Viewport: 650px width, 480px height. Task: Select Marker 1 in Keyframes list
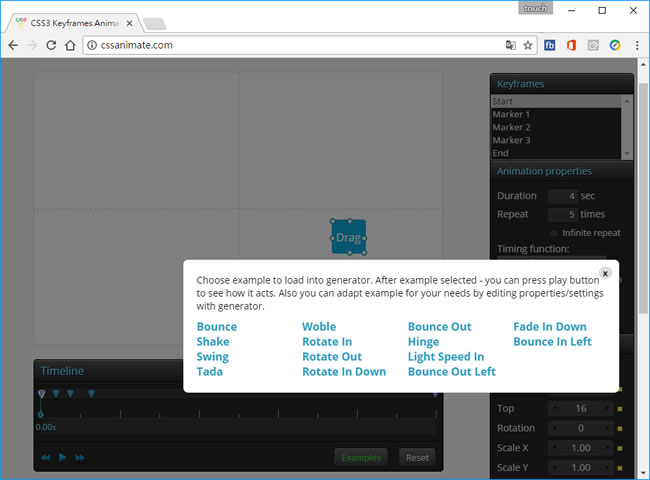556,114
